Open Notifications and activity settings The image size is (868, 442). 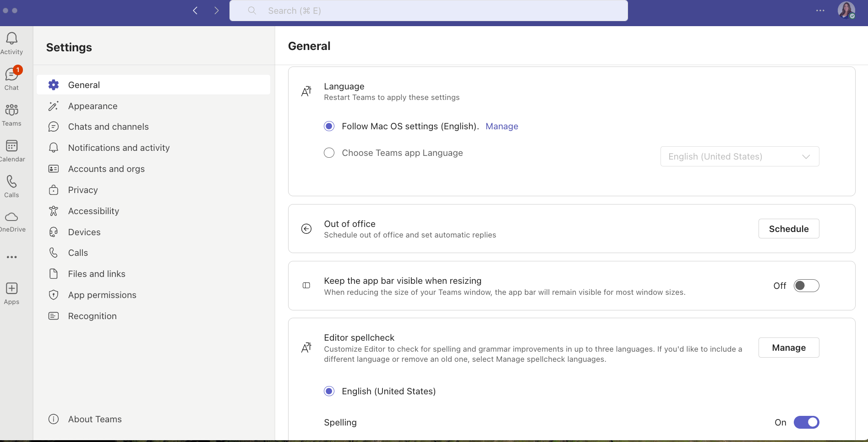point(153,148)
